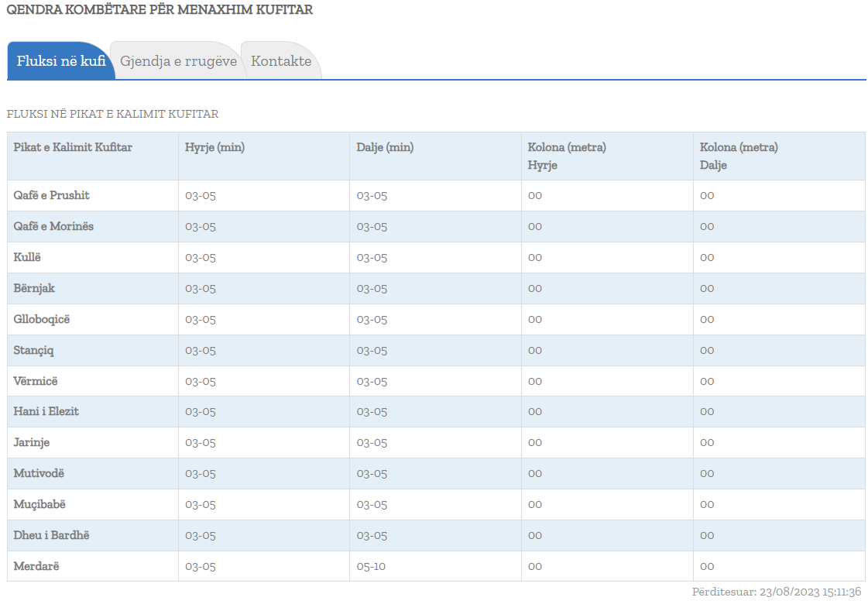Click Merdarë exit time value 05-10

(x=371, y=566)
